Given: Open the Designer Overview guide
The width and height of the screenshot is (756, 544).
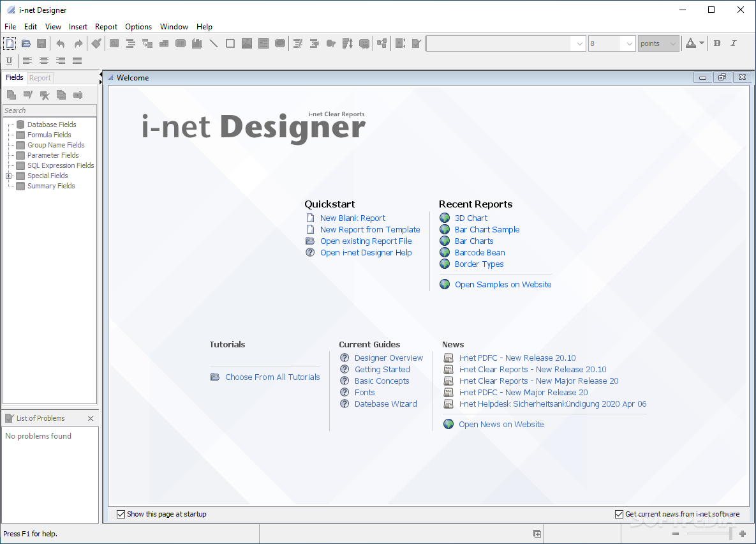Looking at the screenshot, I should click(x=389, y=358).
